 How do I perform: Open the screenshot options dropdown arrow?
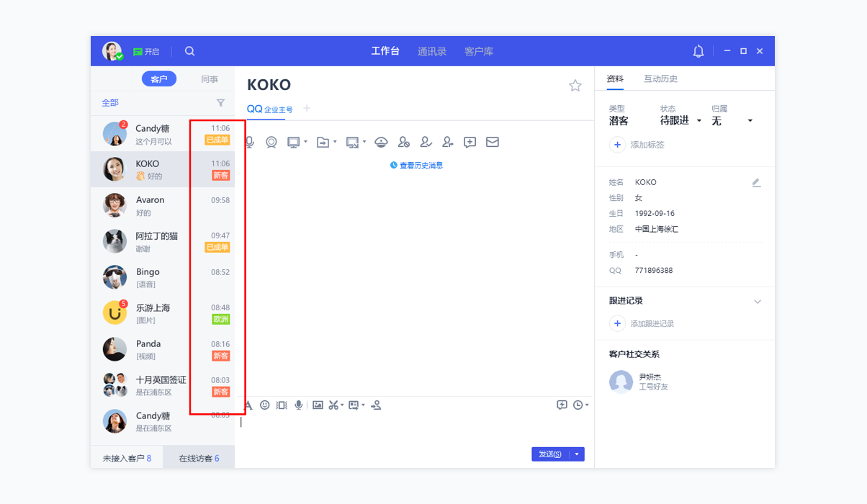342,405
